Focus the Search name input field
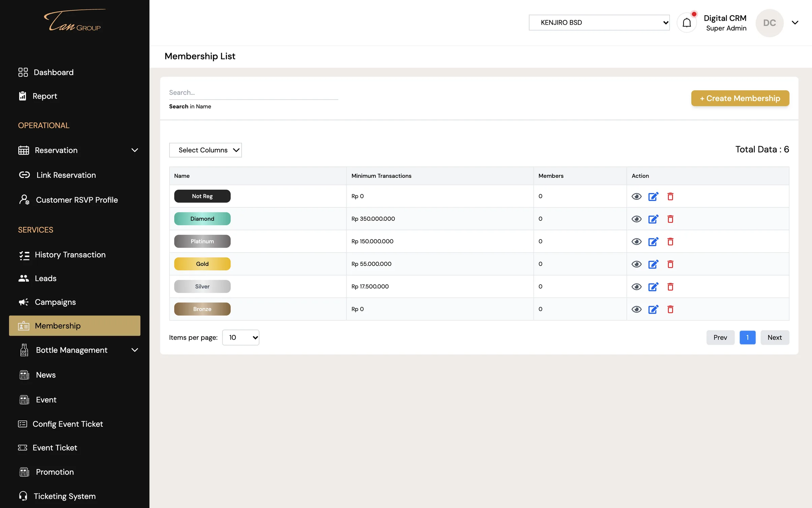Screen dimensions: 812x508 tap(253, 92)
